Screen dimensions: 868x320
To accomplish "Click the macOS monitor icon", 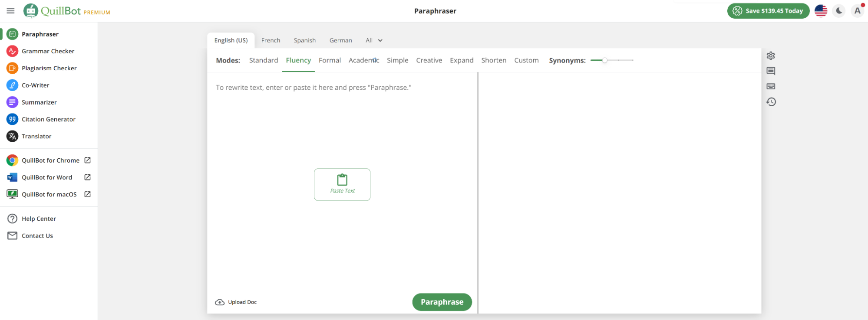I will coord(12,194).
